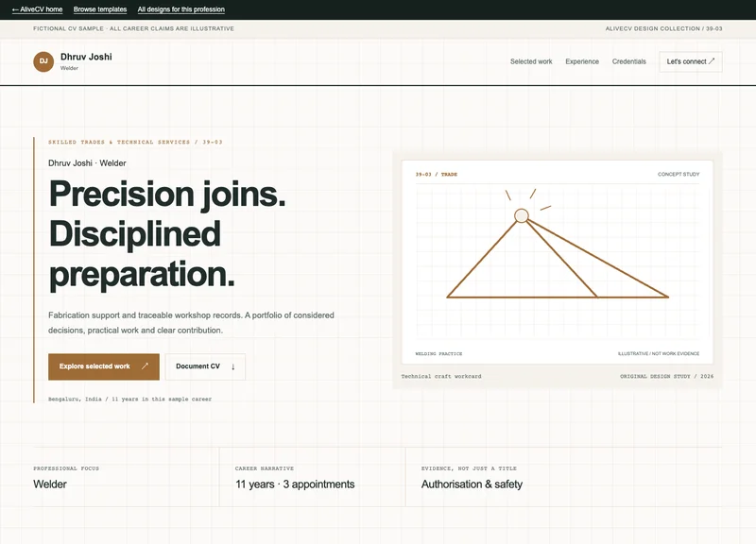This screenshot has width=756, height=544.
Task: Click 'Authorisation & safety' text
Action: click(x=472, y=484)
